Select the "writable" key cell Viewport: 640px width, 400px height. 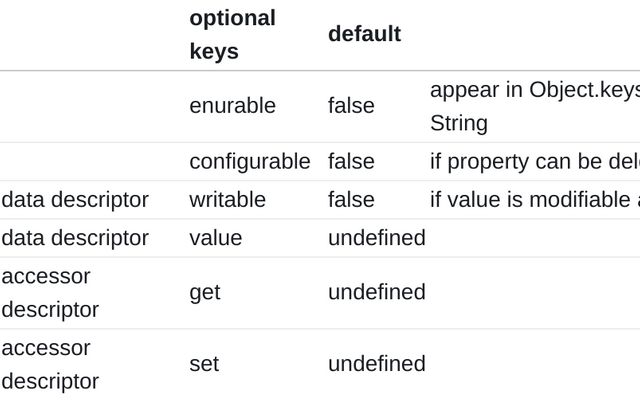pos(227,200)
